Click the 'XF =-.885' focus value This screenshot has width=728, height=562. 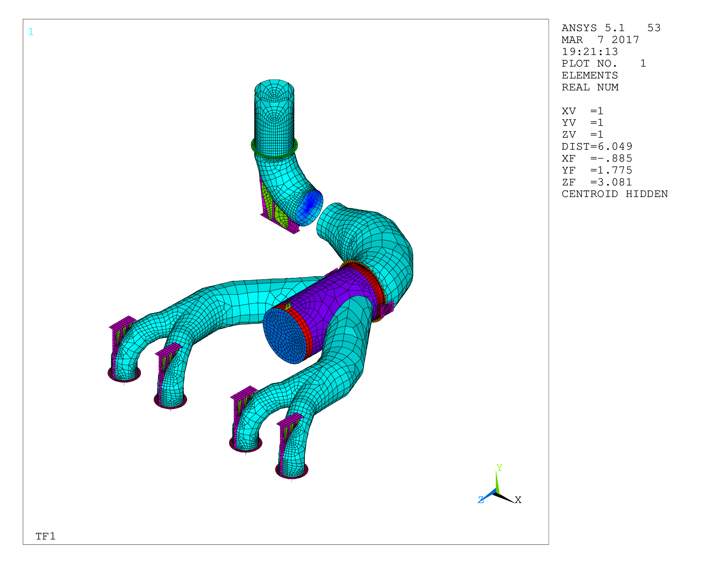pos(597,159)
